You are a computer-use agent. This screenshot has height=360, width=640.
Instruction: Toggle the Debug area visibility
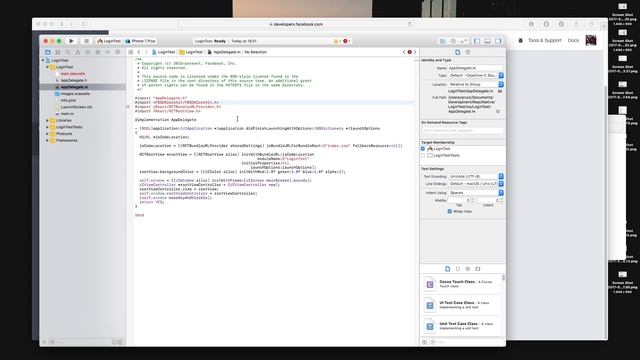[x=487, y=41]
